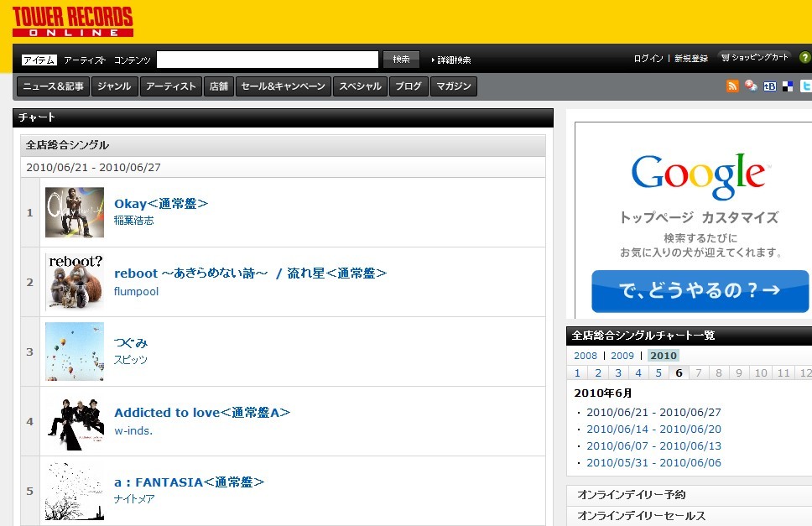
Task: Click the Okay album cover thumbnail
Action: (x=75, y=212)
